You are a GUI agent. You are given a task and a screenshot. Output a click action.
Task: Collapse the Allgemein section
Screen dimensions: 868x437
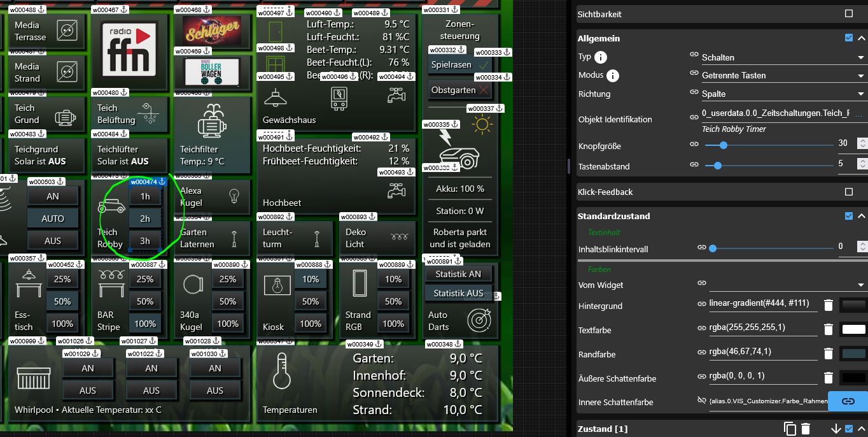(861, 38)
